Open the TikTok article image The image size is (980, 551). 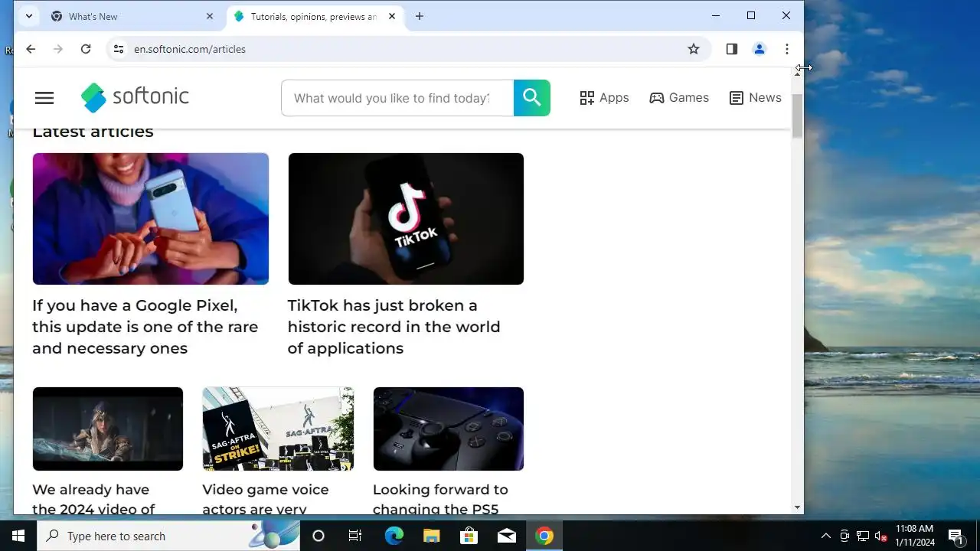406,219
